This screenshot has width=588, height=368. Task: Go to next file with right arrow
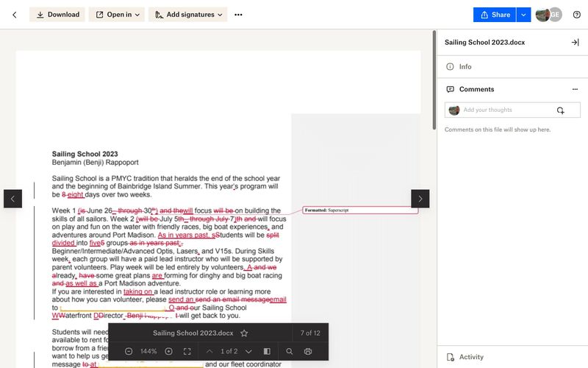[x=420, y=199]
